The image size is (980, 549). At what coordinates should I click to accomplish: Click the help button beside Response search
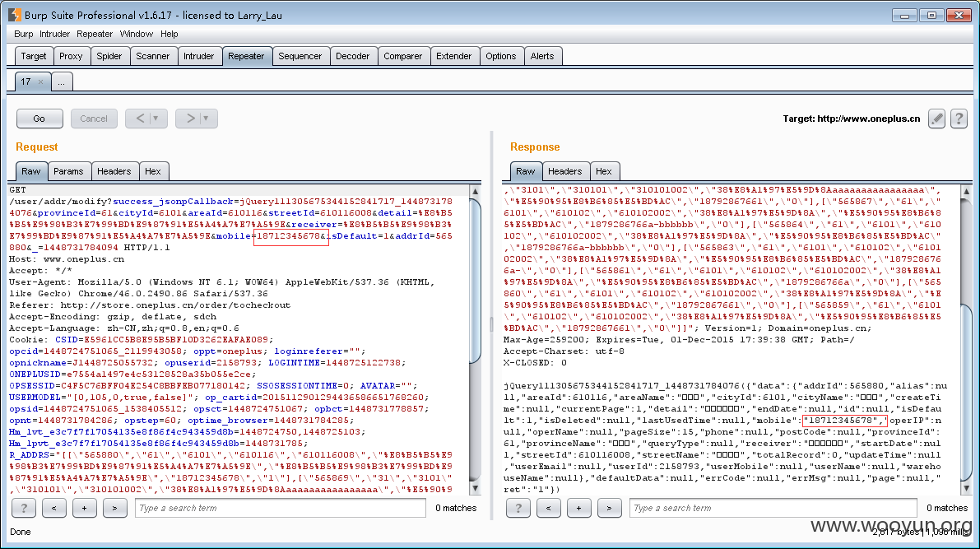pyautogui.click(x=518, y=508)
